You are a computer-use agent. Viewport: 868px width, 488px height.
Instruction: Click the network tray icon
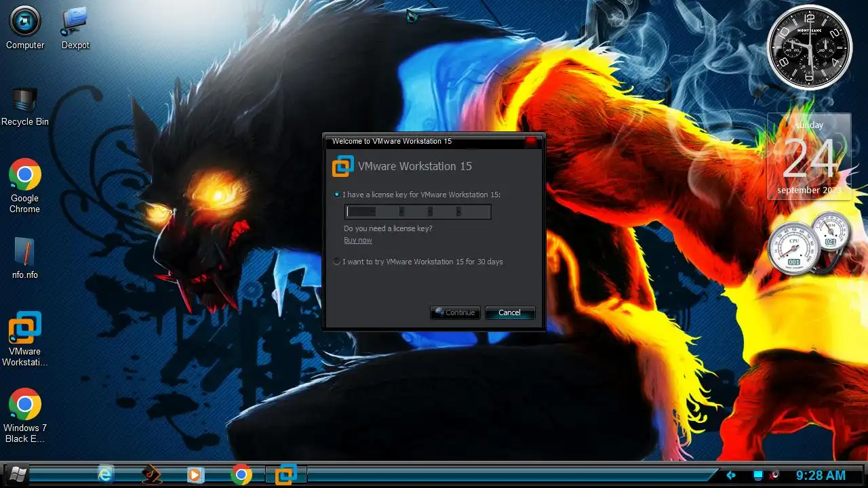758,475
